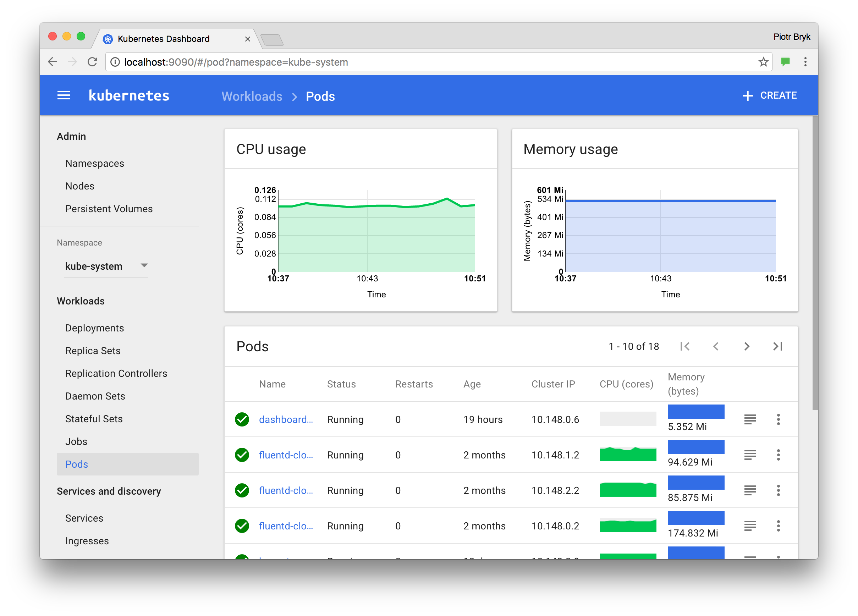Click the CPU usage graph area

pyautogui.click(x=376, y=231)
